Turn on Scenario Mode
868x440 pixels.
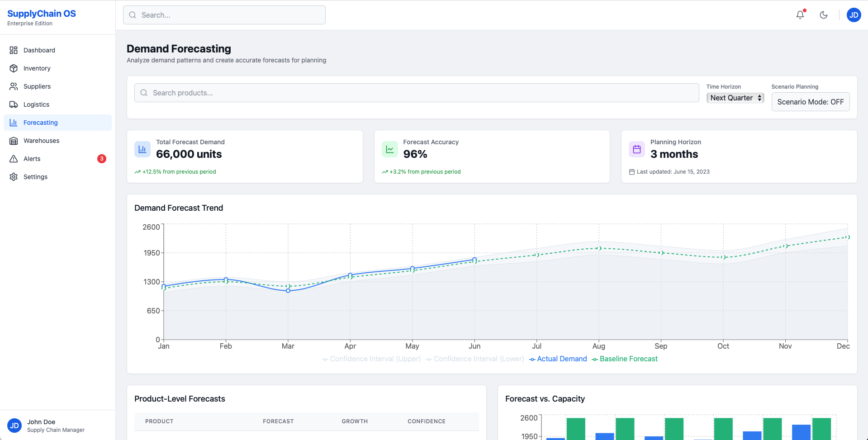810,102
